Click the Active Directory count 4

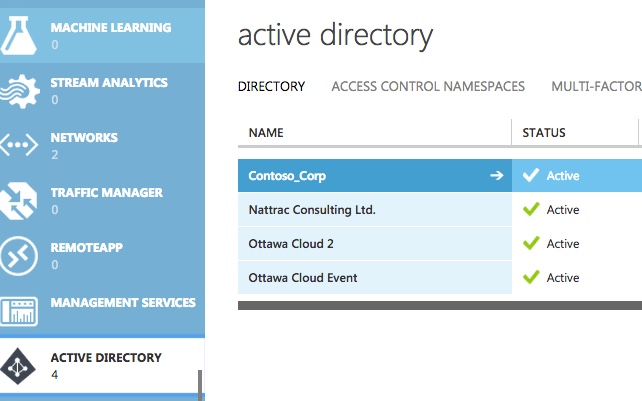click(54, 375)
